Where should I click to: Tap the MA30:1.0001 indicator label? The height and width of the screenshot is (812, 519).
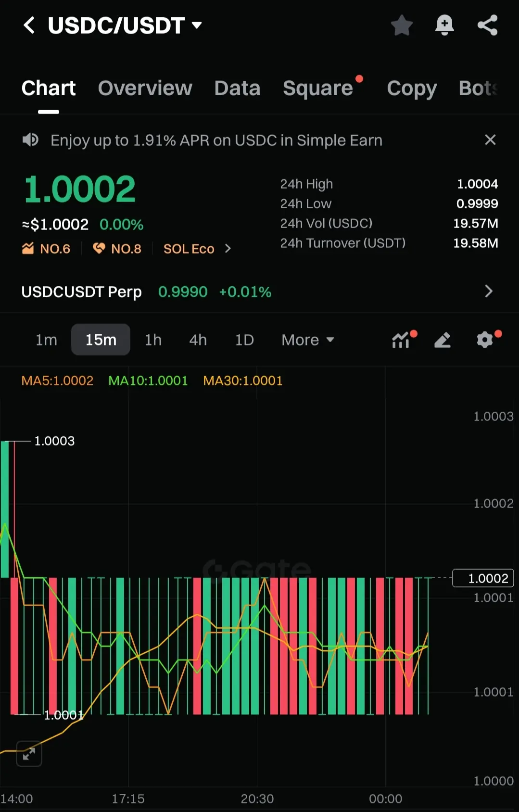243,381
